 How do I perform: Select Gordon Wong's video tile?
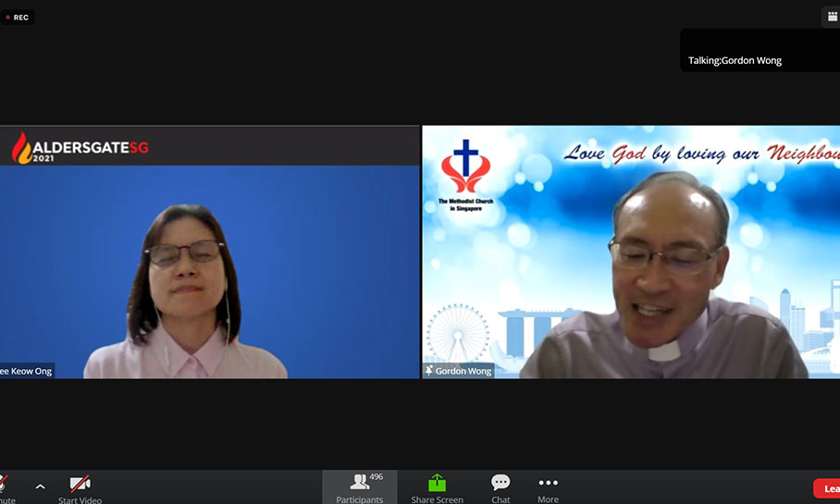point(631,252)
